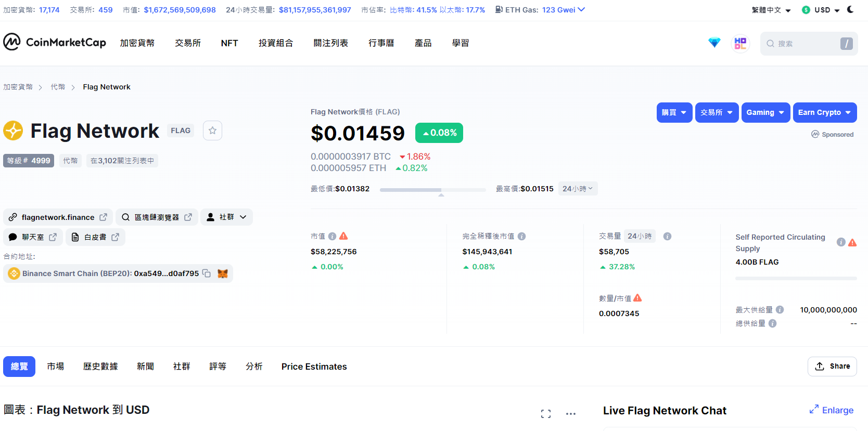Click the 24小時 volume period tag
The image size is (868, 431).
640,236
